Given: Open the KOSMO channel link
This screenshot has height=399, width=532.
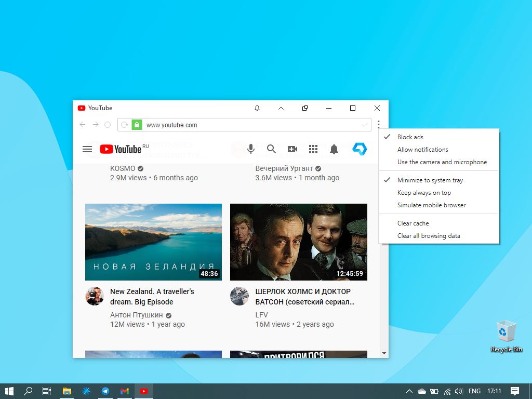Looking at the screenshot, I should tap(123, 168).
